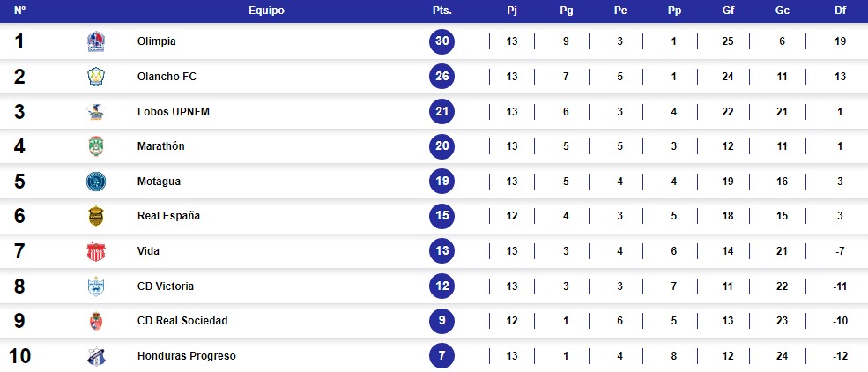Click the CD Real Sociedad crest

coord(95,321)
